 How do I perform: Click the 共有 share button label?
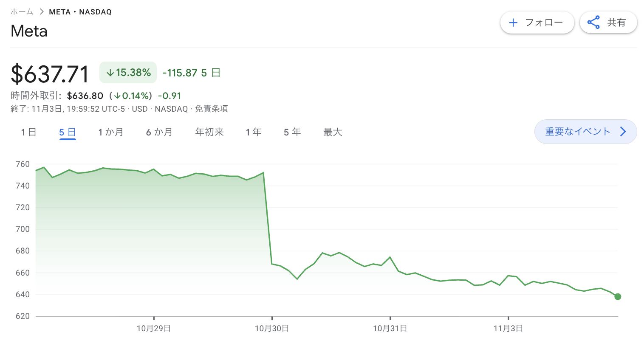pos(616,23)
